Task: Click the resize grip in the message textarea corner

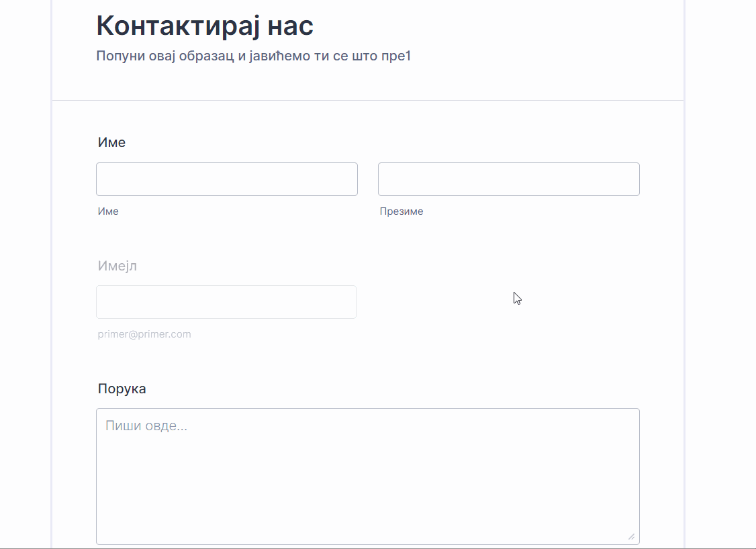Action: tap(631, 536)
